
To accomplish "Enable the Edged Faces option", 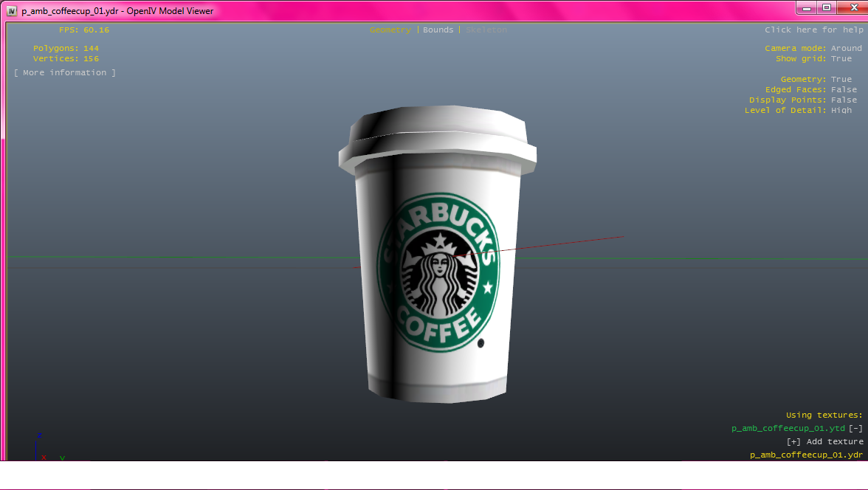I will click(x=844, y=90).
